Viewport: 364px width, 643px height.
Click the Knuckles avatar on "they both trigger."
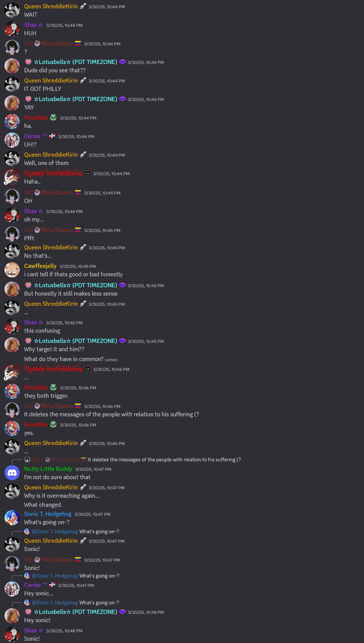(x=12, y=391)
